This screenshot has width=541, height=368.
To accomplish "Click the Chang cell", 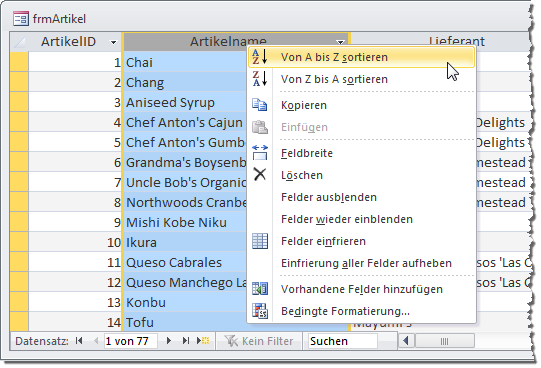I will (185, 82).
